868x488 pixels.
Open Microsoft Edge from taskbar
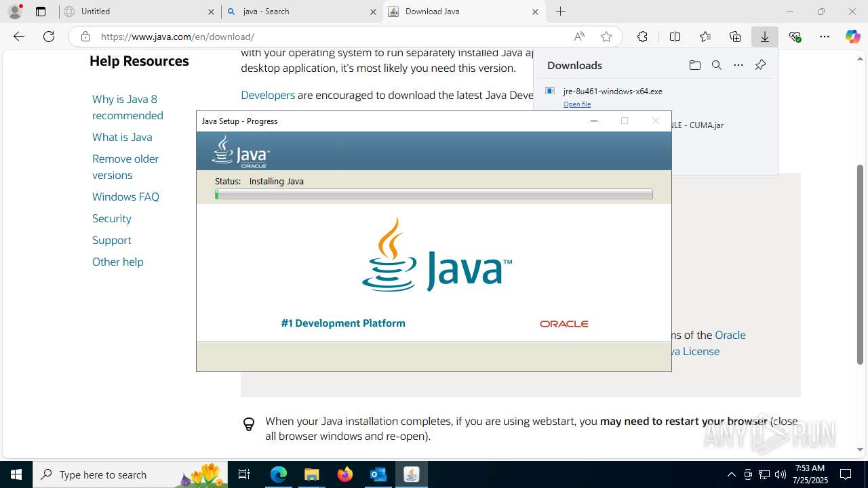pyautogui.click(x=279, y=474)
